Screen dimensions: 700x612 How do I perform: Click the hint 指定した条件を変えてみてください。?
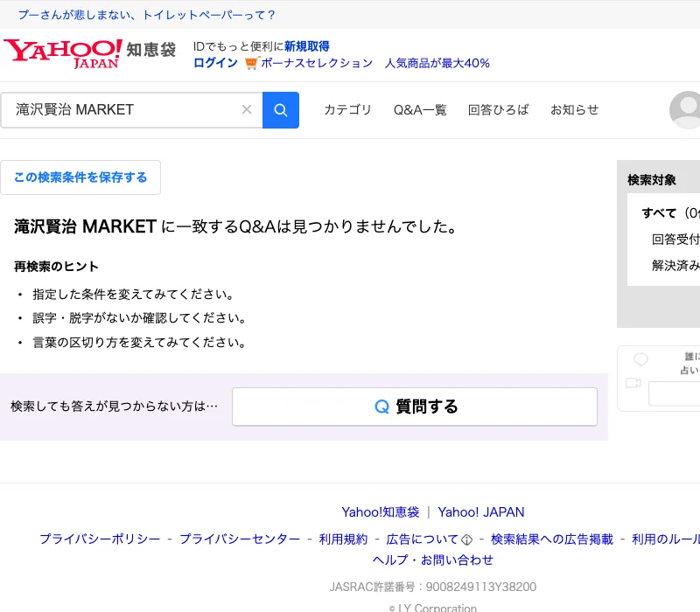pos(133,295)
